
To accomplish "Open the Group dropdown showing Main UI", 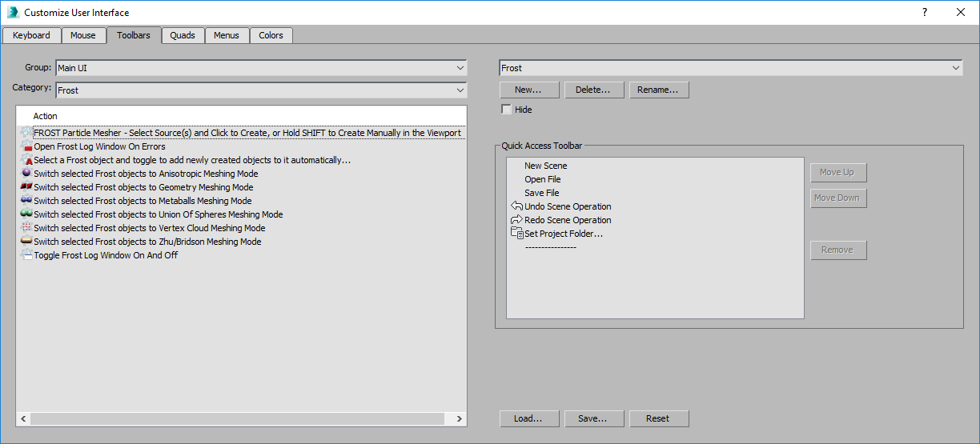I will tap(261, 69).
